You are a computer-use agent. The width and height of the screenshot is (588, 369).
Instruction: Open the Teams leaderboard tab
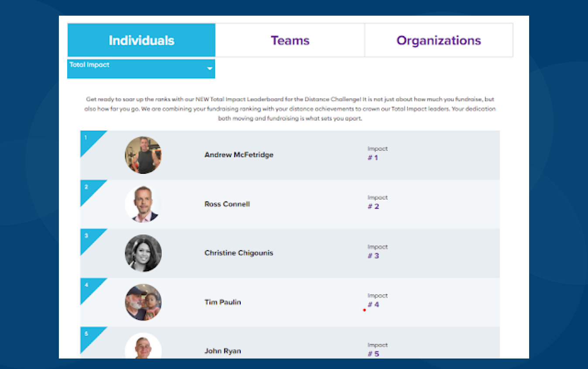[x=290, y=41]
